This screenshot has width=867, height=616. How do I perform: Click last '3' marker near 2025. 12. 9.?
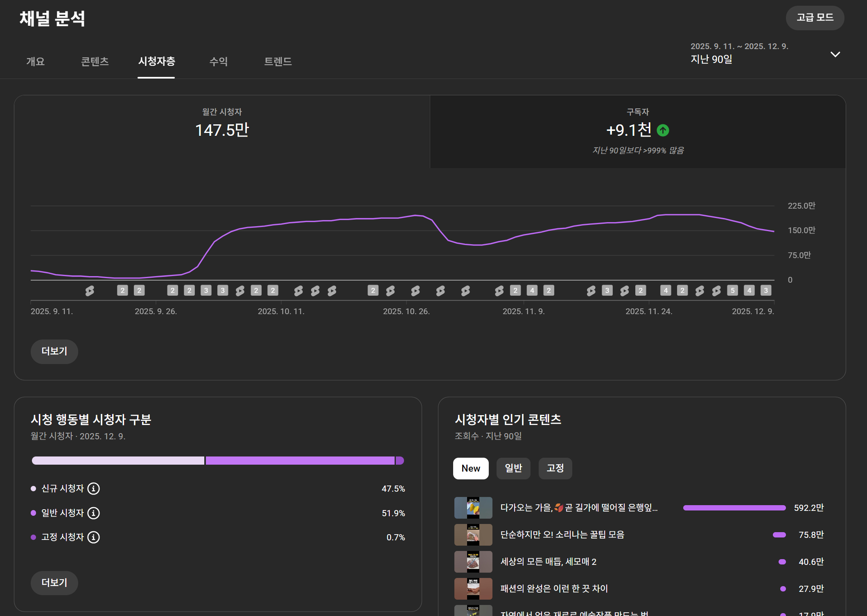765,290
